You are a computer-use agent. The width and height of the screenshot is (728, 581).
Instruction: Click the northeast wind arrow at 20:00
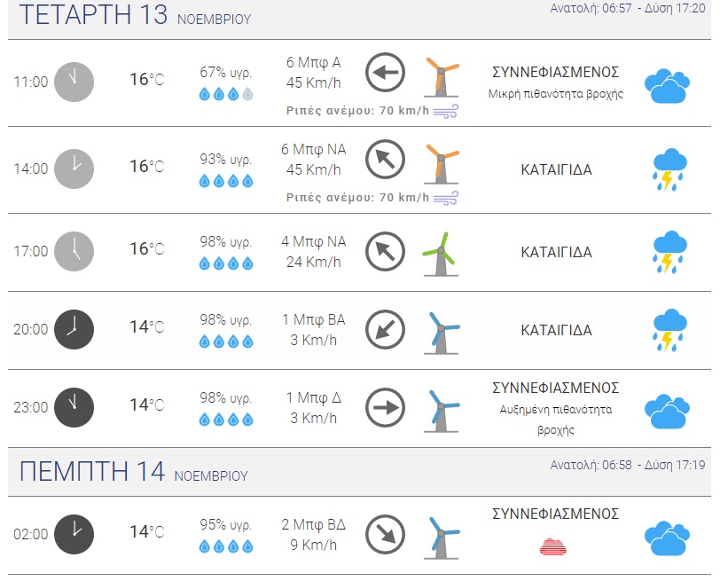[x=385, y=329]
